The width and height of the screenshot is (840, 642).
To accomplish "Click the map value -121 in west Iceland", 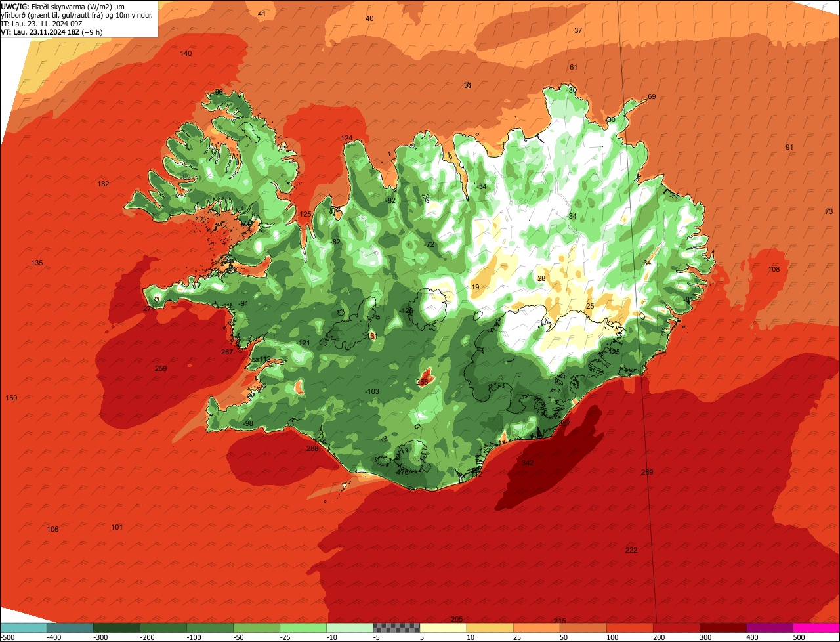I will coord(303,343).
